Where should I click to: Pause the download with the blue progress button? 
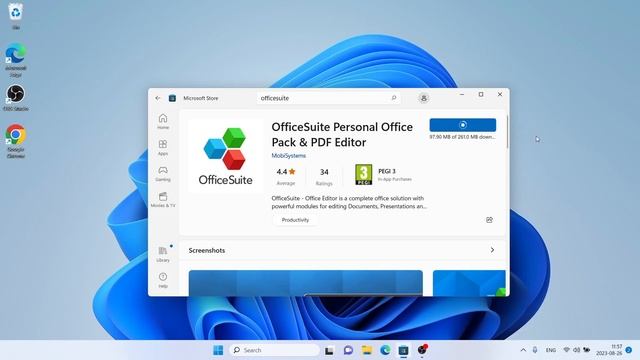[x=463, y=125]
